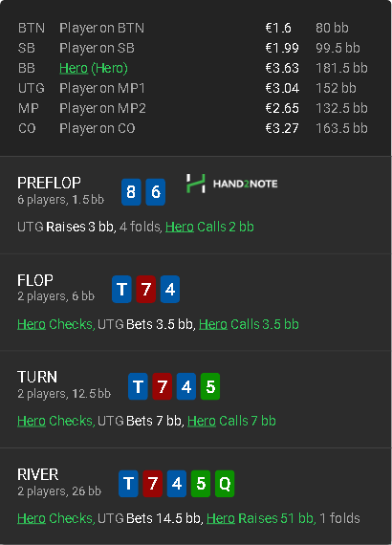Image resolution: width=392 pixels, height=545 pixels.
Task: Click Hero's €3.63 stack amount
Action: pyautogui.click(x=282, y=68)
